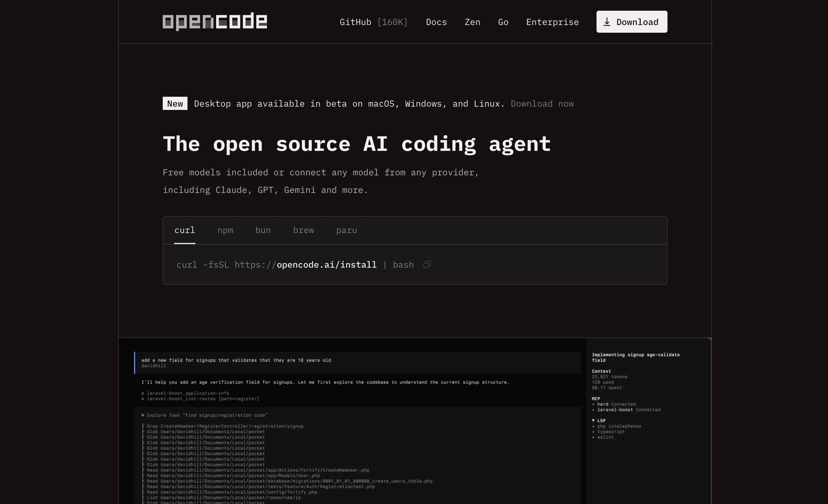Select the curl install tab
828x504 pixels.
click(x=184, y=230)
